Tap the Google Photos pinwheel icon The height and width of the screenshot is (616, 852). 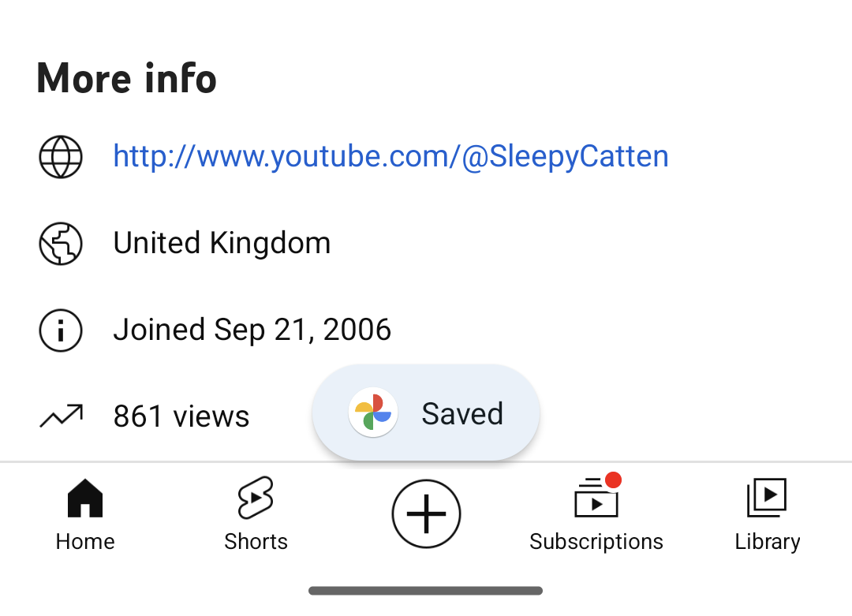373,413
